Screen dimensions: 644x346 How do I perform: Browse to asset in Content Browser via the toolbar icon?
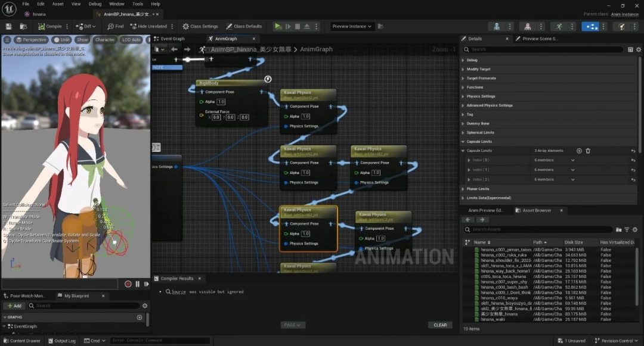click(x=23, y=26)
